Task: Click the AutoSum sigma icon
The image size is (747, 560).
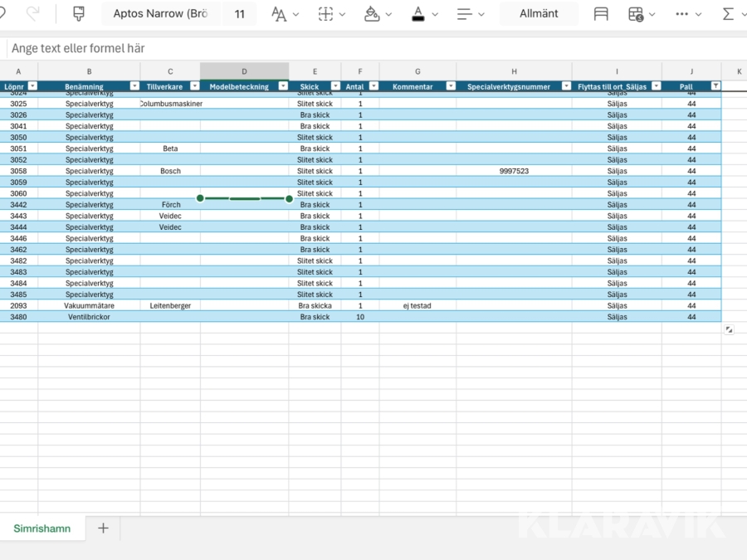Action: pyautogui.click(x=728, y=14)
